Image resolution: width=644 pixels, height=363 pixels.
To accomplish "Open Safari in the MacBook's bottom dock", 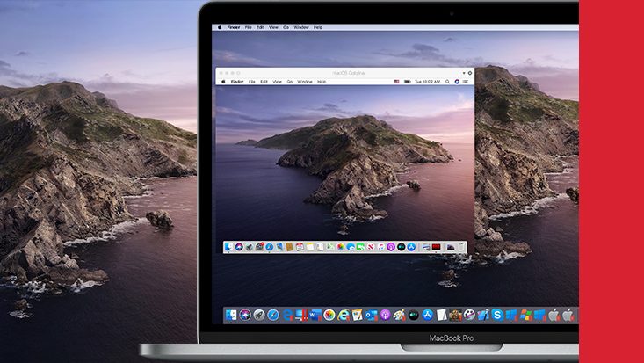I will [273, 315].
